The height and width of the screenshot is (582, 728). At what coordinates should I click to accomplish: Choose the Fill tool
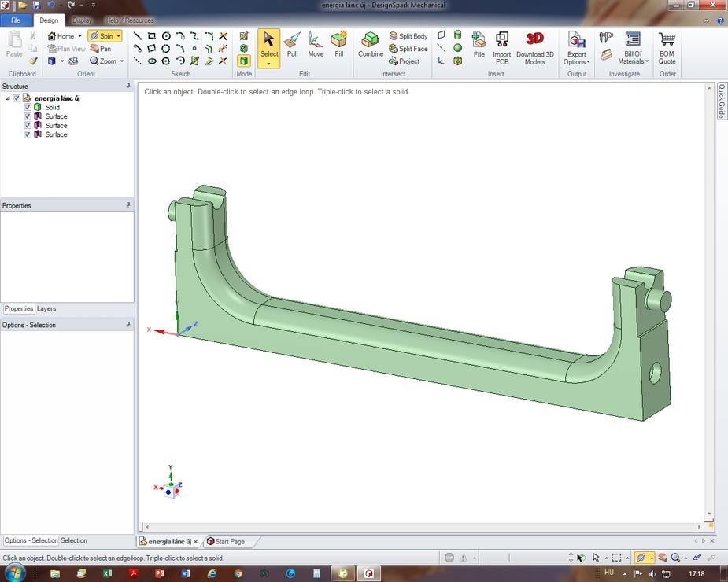point(339,46)
